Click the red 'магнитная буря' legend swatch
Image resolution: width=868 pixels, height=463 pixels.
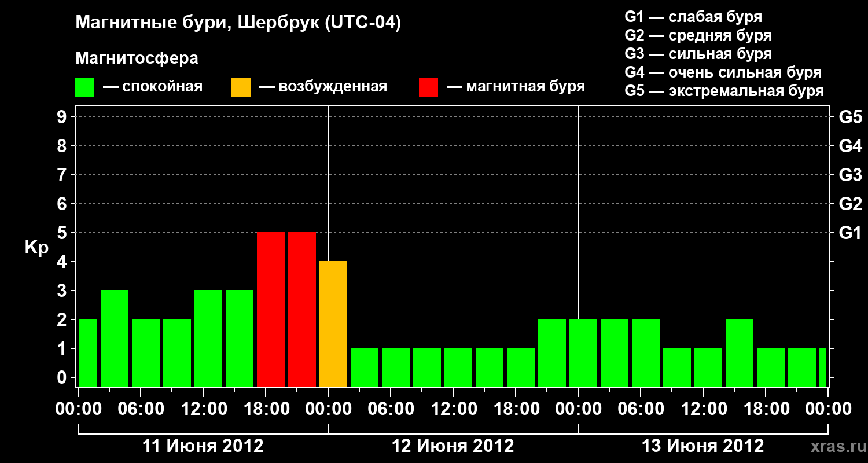[428, 87]
